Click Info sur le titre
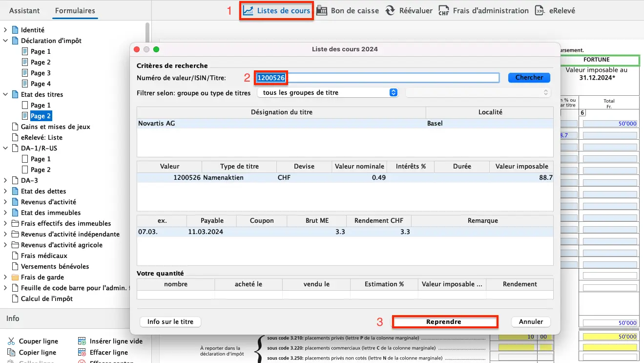644x363 pixels. click(x=170, y=321)
